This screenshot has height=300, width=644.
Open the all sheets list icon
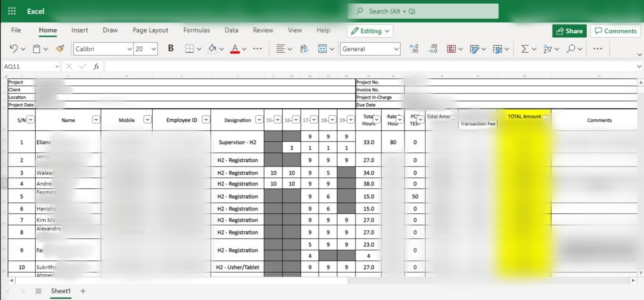point(39,291)
